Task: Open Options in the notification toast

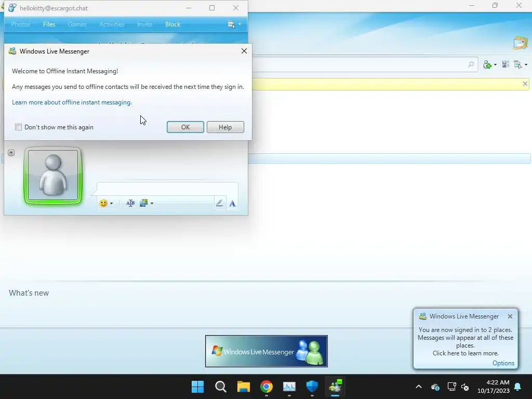Action: click(x=503, y=363)
